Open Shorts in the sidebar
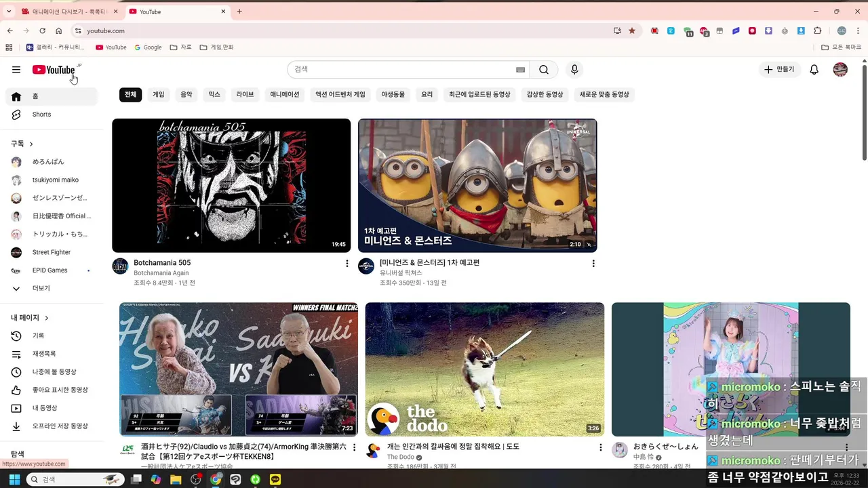The height and width of the screenshot is (488, 868). (x=52, y=115)
